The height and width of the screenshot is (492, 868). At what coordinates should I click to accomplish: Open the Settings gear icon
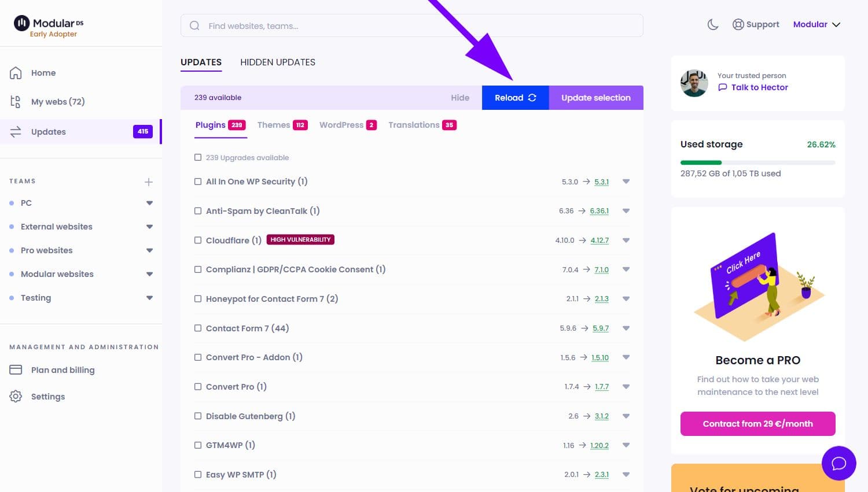coord(16,397)
